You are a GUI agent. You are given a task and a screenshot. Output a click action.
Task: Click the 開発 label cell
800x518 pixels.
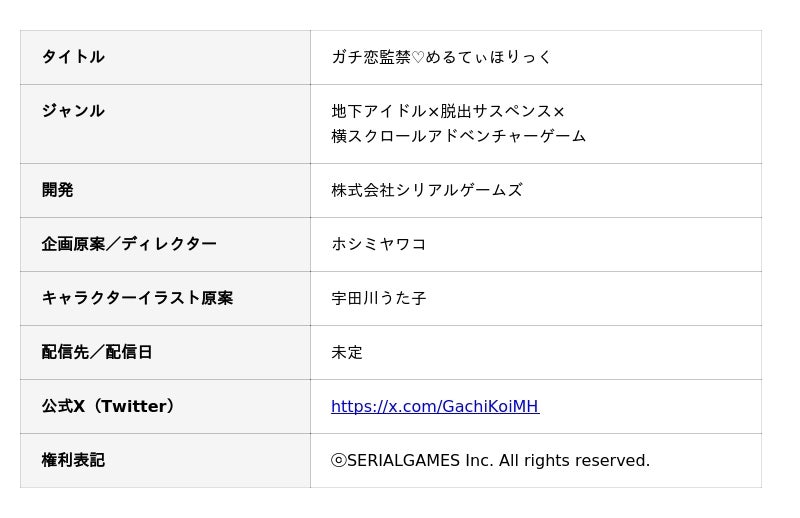pyautogui.click(x=57, y=190)
